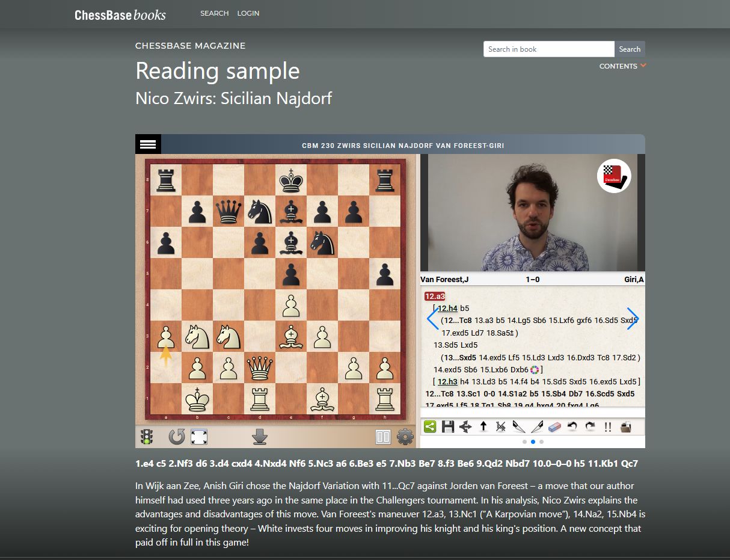Toggle fullscreen board view
The image size is (730, 560).
(x=199, y=437)
